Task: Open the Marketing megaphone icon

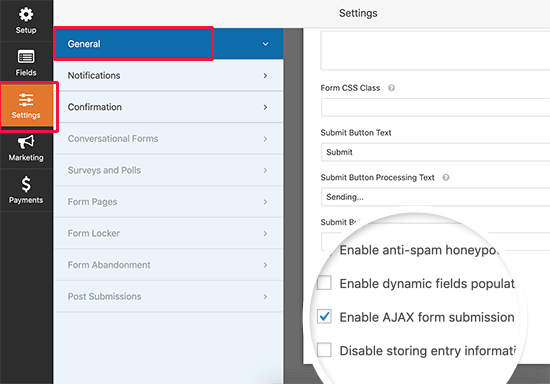Action: (26, 142)
